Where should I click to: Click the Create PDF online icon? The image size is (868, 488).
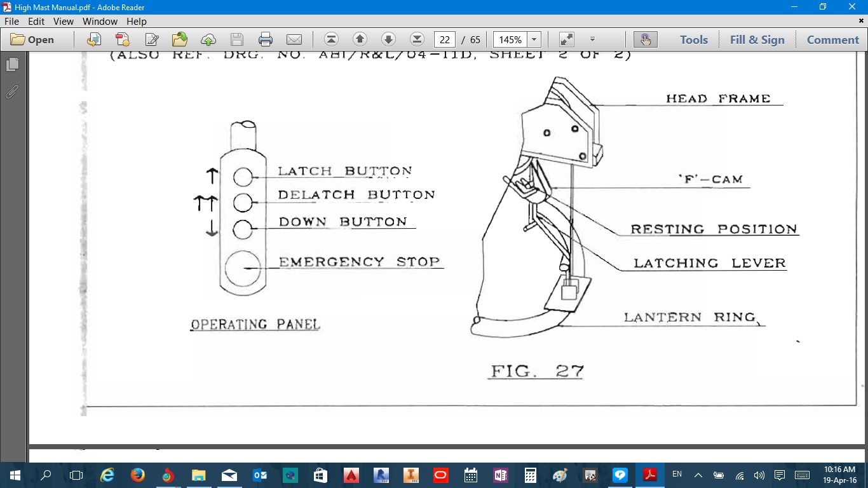pos(123,39)
